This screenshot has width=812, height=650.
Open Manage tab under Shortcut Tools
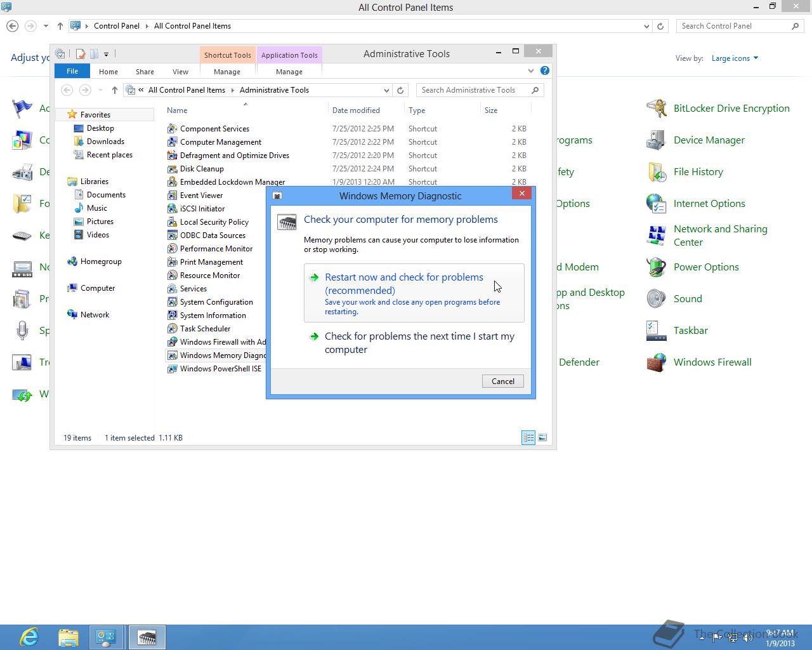pos(227,72)
